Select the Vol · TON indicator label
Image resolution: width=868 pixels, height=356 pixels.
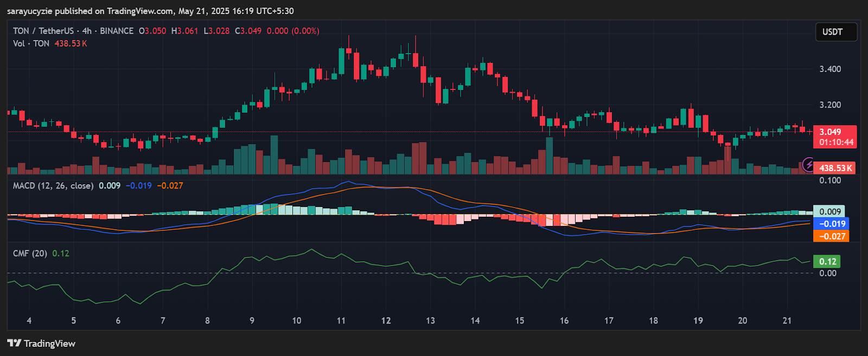31,43
